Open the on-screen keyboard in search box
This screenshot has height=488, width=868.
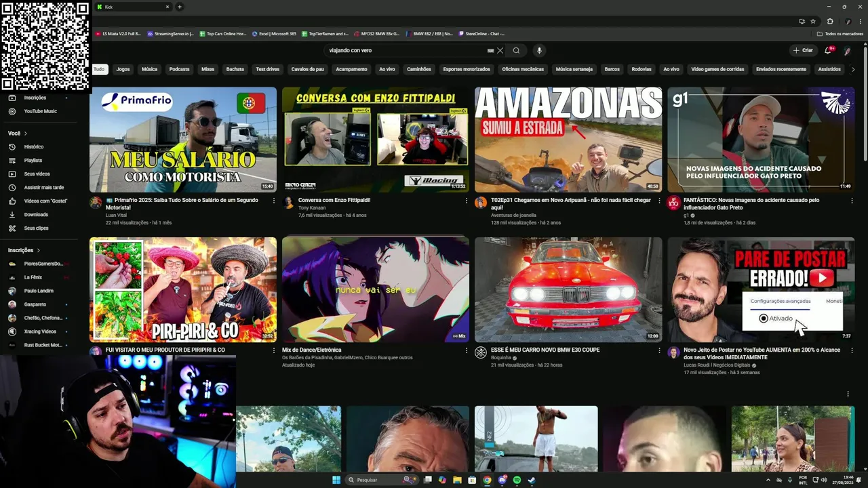point(490,50)
